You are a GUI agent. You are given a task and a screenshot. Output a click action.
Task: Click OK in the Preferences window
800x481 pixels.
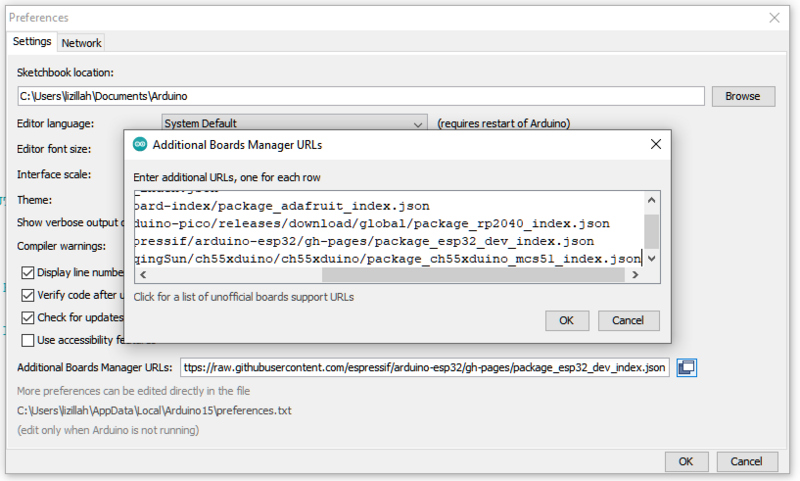tap(686, 462)
